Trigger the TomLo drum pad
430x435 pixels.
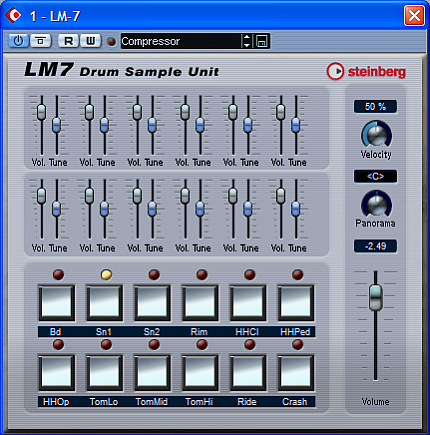pos(105,373)
